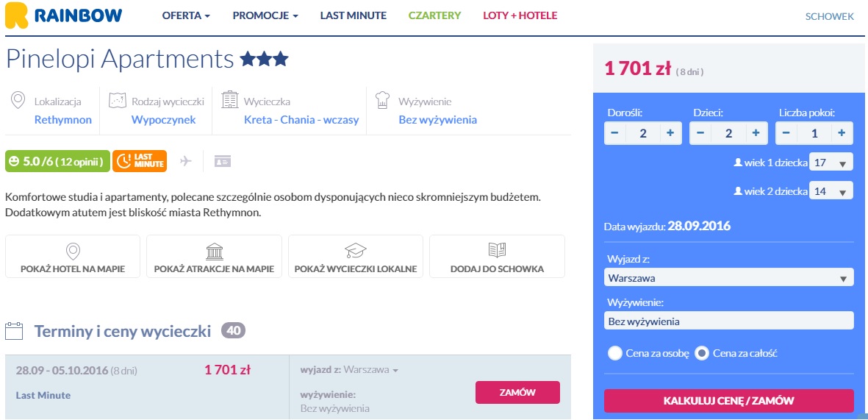Click the airplane flight icon
Screen dimensions: 868x420
point(185,161)
